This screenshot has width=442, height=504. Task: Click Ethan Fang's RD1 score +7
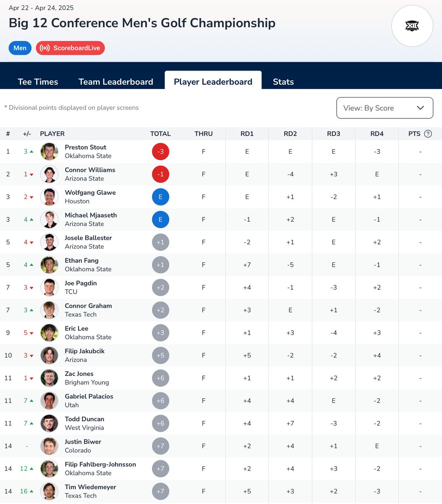[247, 265]
